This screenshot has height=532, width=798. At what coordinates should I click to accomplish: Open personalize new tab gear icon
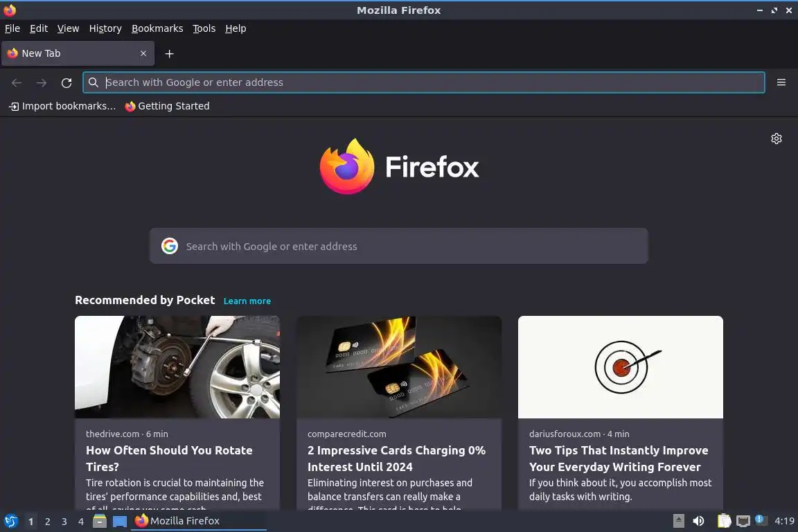(776, 139)
